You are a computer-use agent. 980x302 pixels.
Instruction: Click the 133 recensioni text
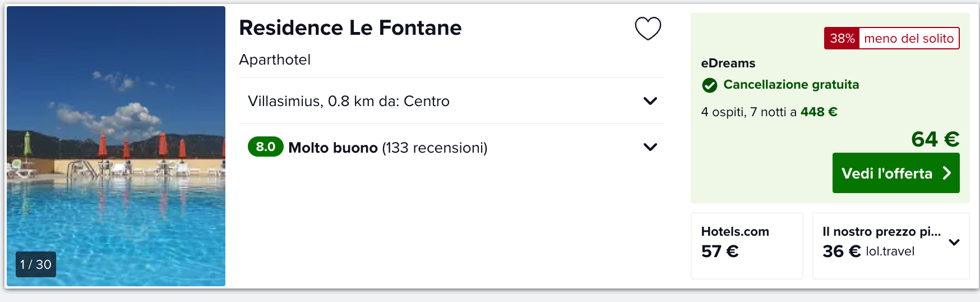[x=434, y=148]
